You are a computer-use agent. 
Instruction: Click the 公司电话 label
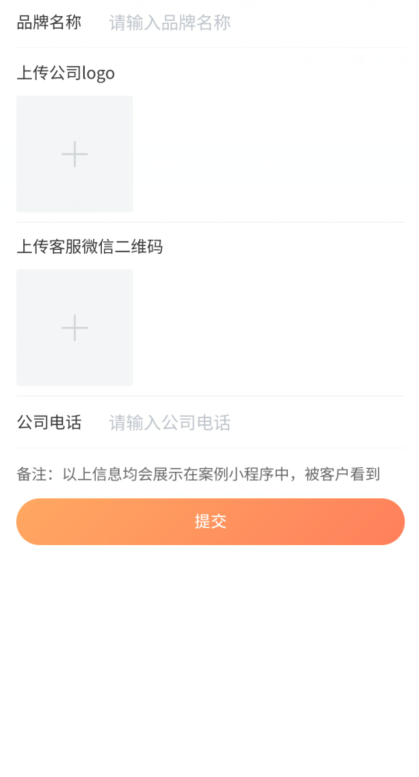point(49,423)
